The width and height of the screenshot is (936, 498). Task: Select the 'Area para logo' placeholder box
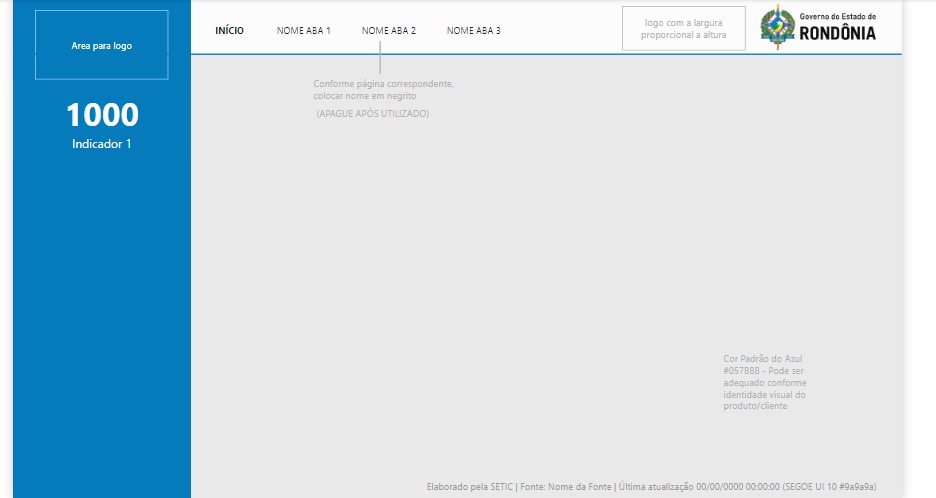click(x=101, y=45)
